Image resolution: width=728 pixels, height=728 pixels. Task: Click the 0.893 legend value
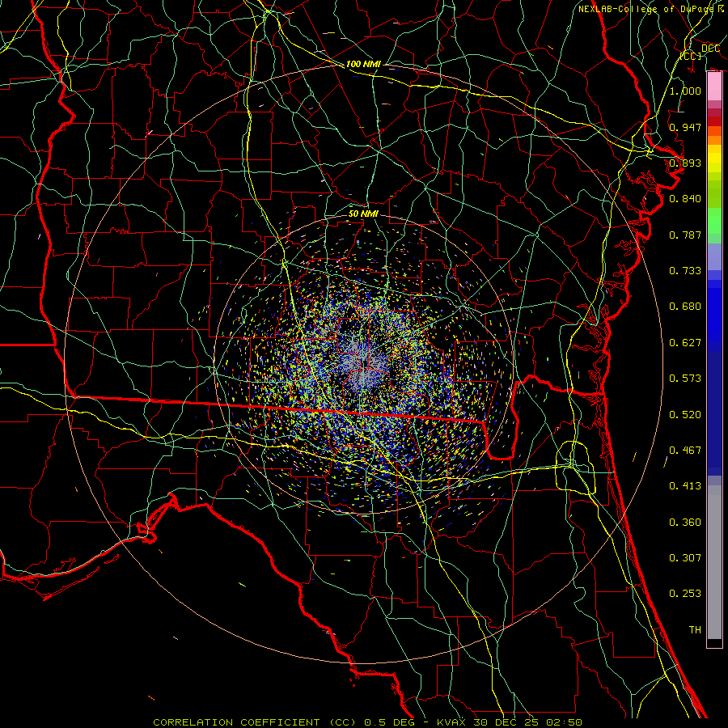click(x=685, y=163)
